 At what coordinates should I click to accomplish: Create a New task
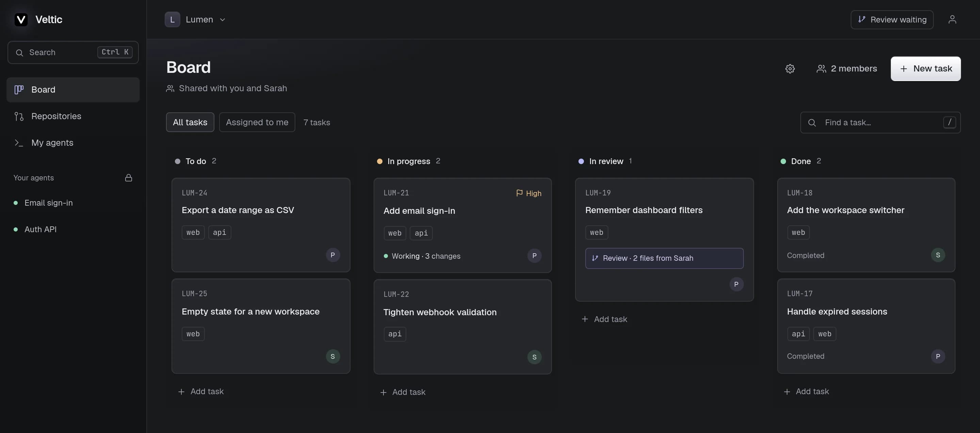[x=925, y=68]
